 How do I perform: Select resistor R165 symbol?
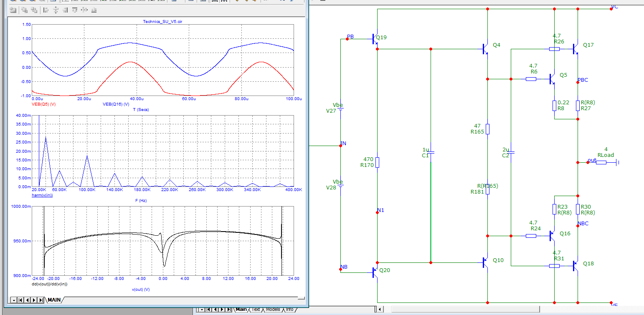[487, 129]
